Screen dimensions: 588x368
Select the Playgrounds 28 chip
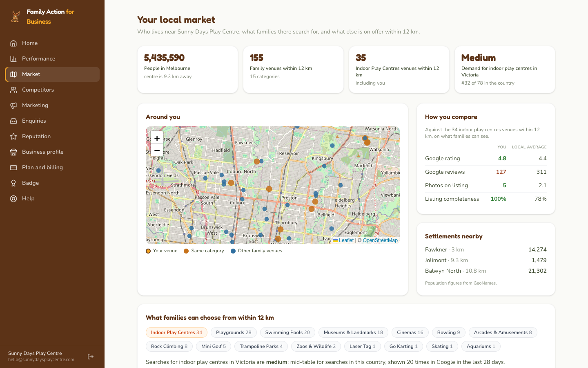[x=234, y=332]
